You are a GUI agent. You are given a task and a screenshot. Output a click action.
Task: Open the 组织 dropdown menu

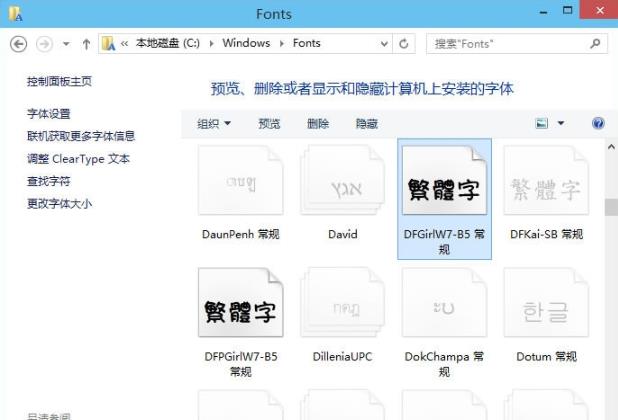(213, 124)
